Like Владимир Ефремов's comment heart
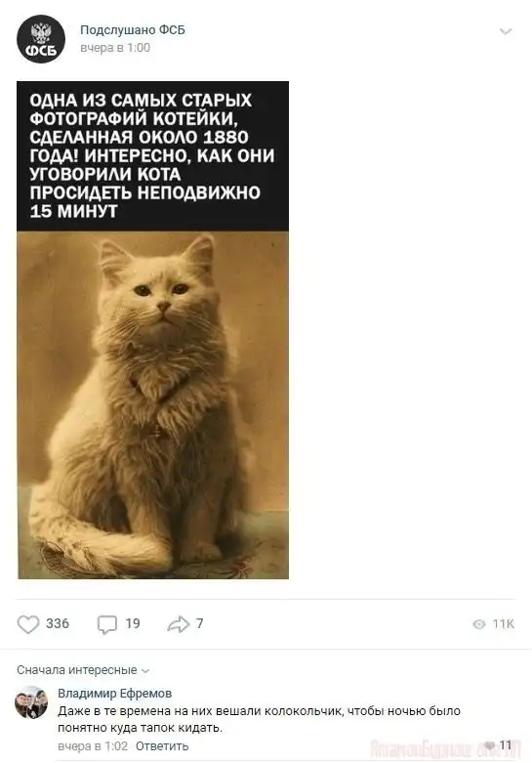This screenshot has height=763, width=532. [x=490, y=745]
